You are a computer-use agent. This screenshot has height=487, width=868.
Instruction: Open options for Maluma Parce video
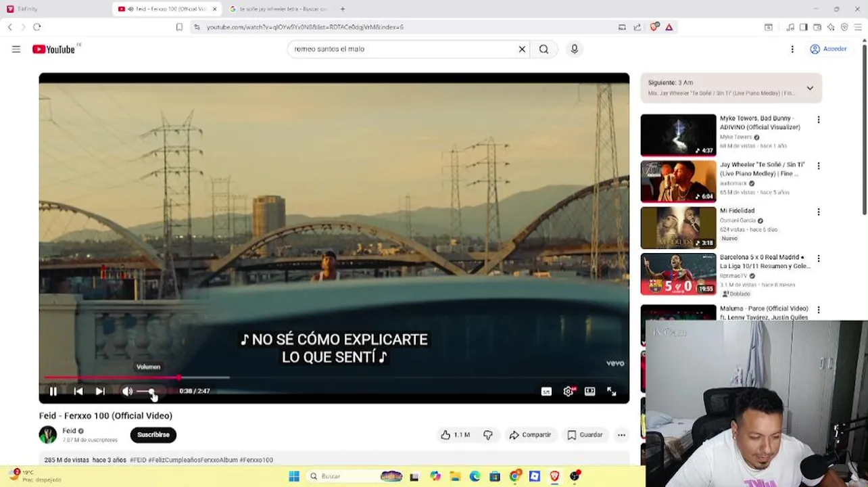click(x=819, y=310)
